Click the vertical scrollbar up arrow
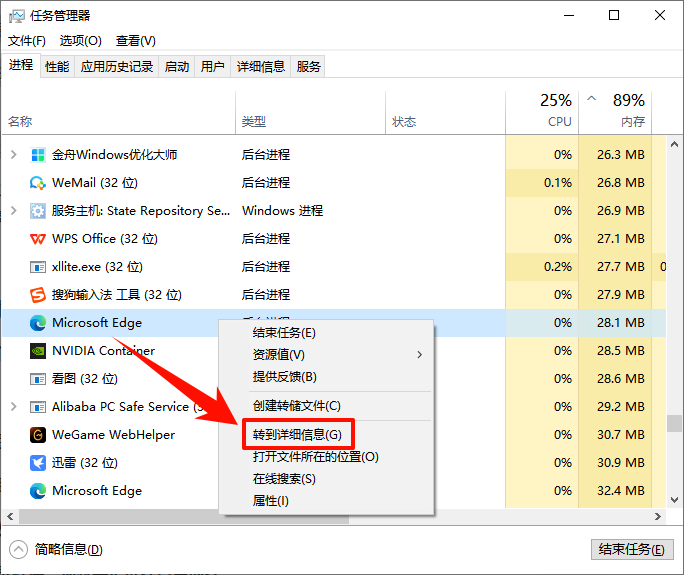Image resolution: width=684 pixels, height=575 pixels. click(x=674, y=144)
